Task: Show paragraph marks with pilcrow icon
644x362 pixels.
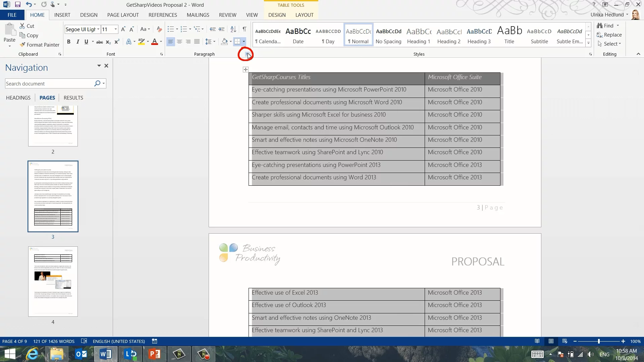Action: (245, 29)
